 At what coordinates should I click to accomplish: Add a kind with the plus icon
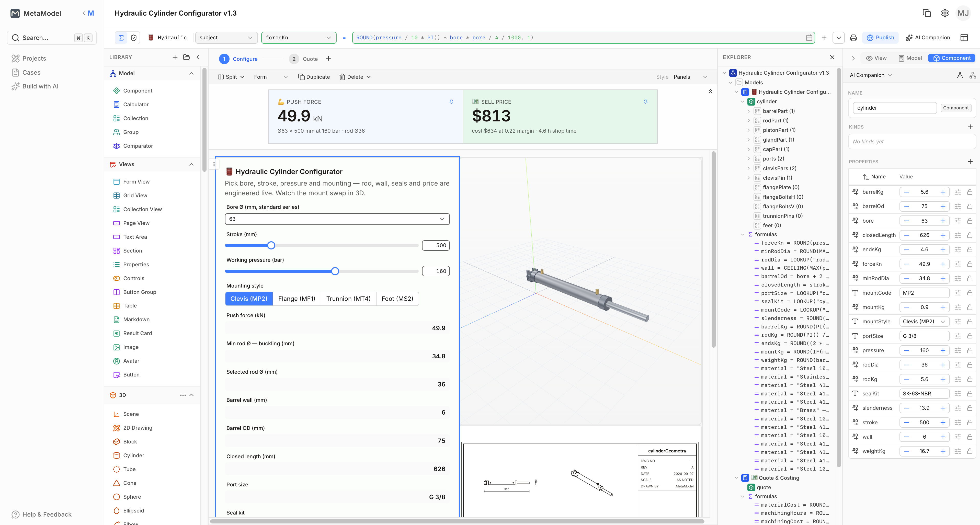tap(970, 127)
